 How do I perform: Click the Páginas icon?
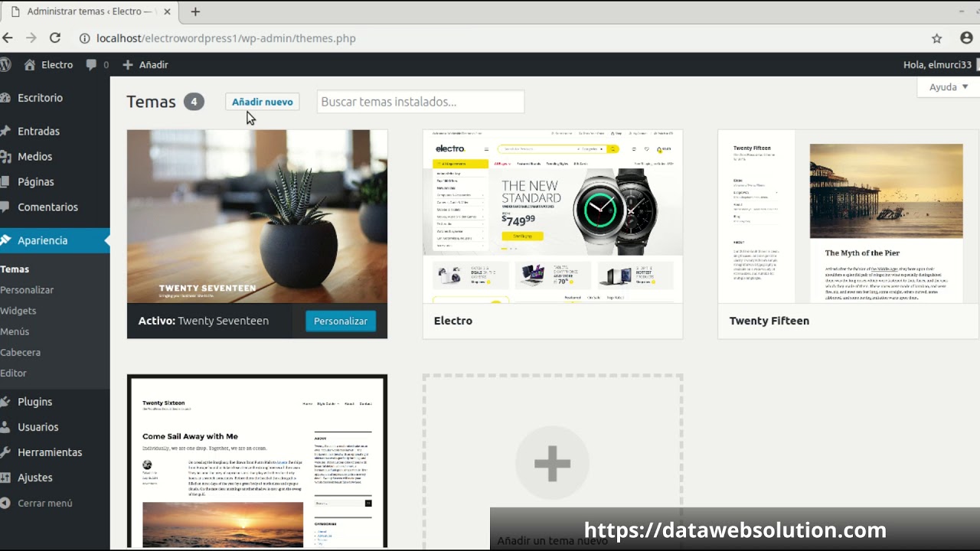click(x=5, y=181)
